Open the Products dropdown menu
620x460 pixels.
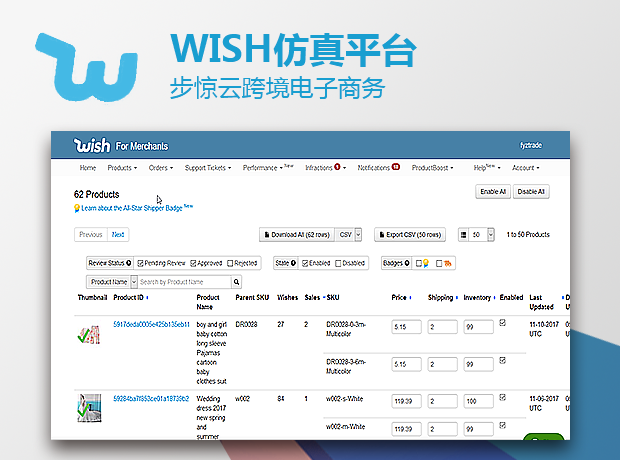click(x=122, y=168)
